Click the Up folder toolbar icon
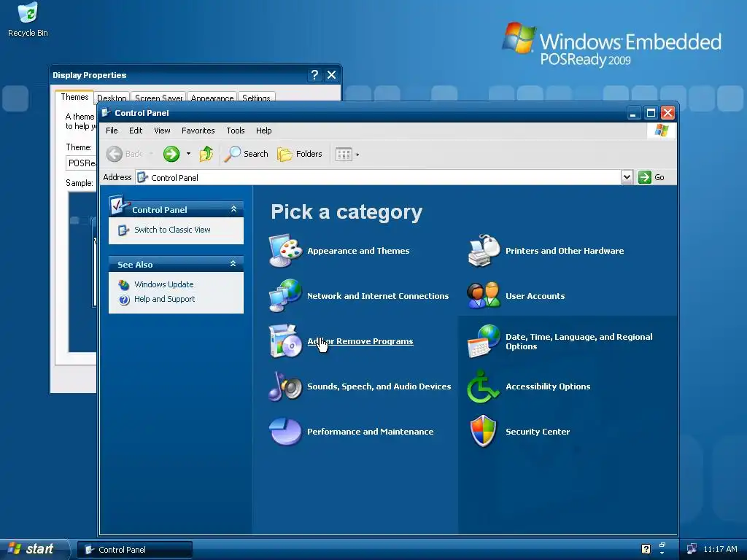The width and height of the screenshot is (747, 560). (x=206, y=154)
